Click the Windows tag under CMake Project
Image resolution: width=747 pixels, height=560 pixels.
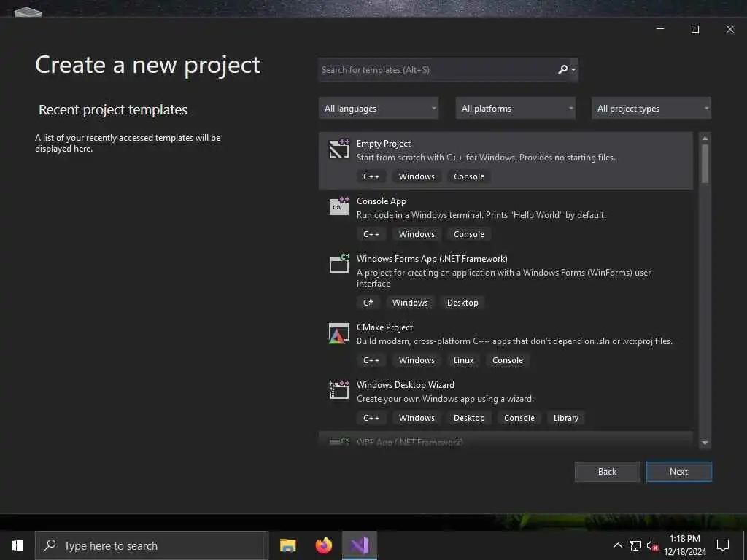tap(417, 360)
